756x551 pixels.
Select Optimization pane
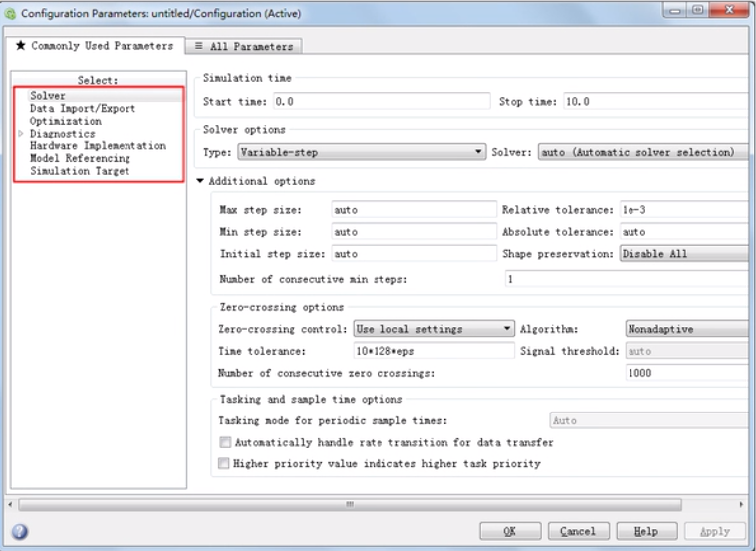[x=66, y=121]
